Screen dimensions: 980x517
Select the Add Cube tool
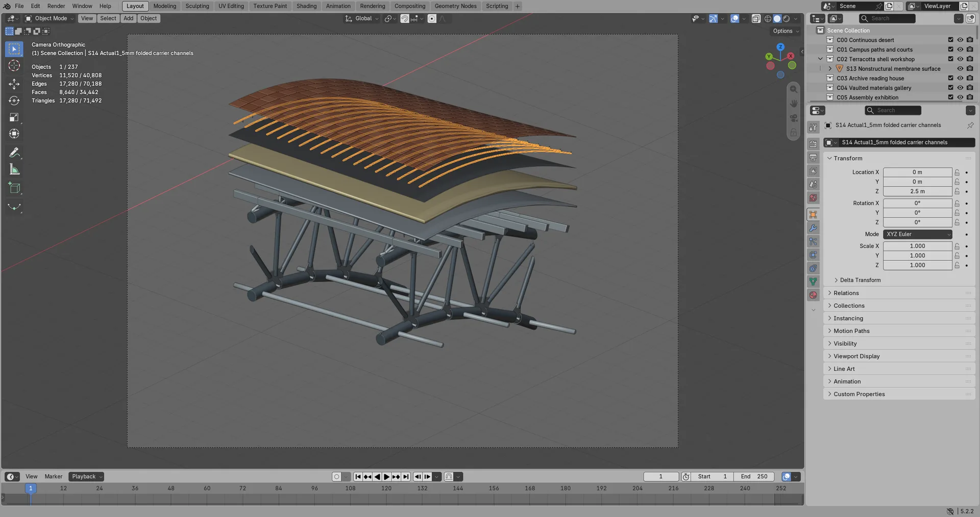[x=14, y=188]
